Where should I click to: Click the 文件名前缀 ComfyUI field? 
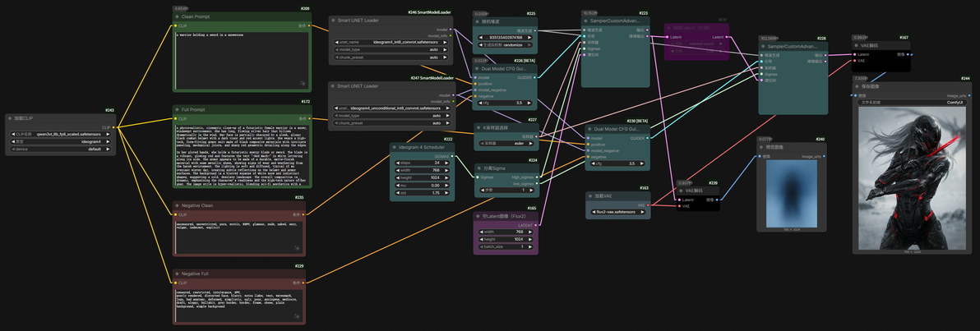pyautogui.click(x=913, y=103)
